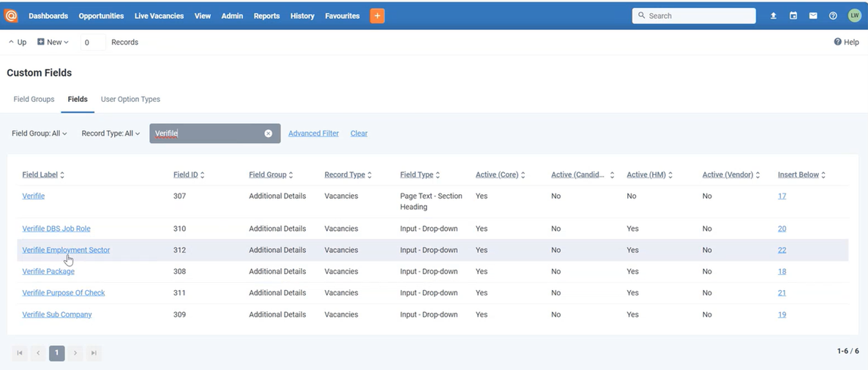868x370 pixels.
Task: Open the Verifile field label link
Action: (33, 196)
